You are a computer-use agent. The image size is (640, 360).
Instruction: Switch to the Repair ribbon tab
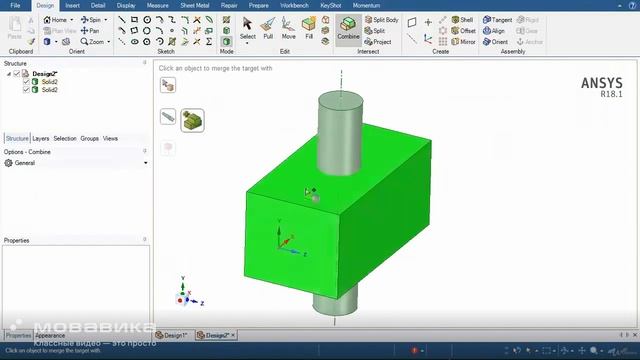point(229,5)
